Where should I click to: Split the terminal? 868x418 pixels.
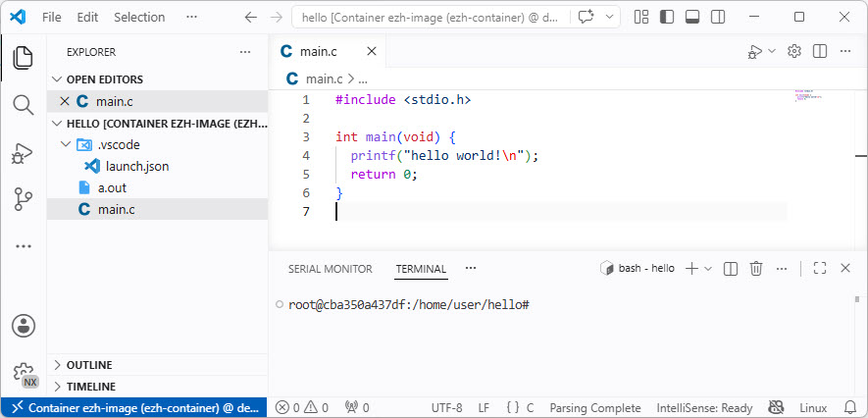[731, 269]
